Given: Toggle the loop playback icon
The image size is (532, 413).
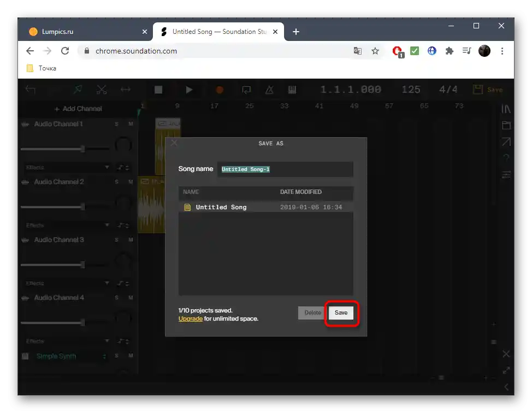Looking at the screenshot, I should click(246, 90).
